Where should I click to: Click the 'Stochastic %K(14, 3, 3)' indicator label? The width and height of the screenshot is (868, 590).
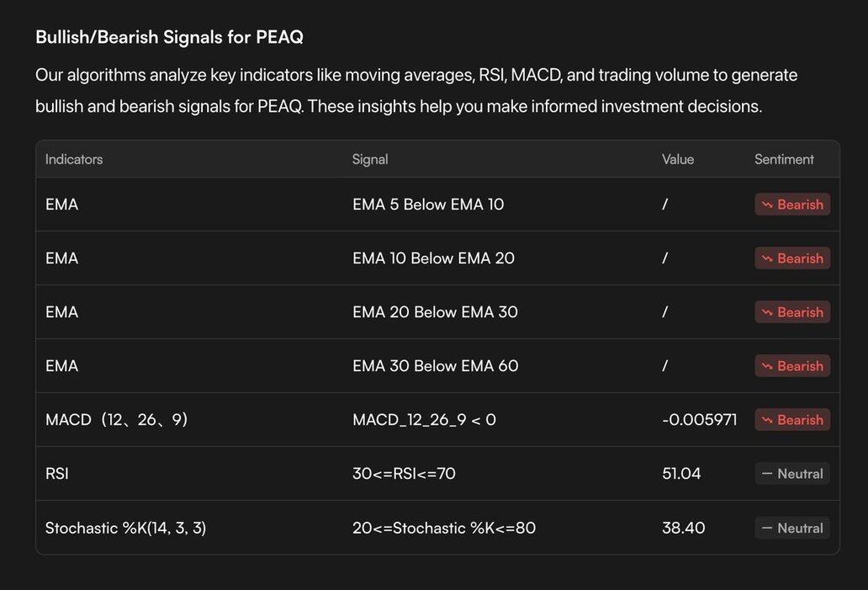tap(125, 529)
